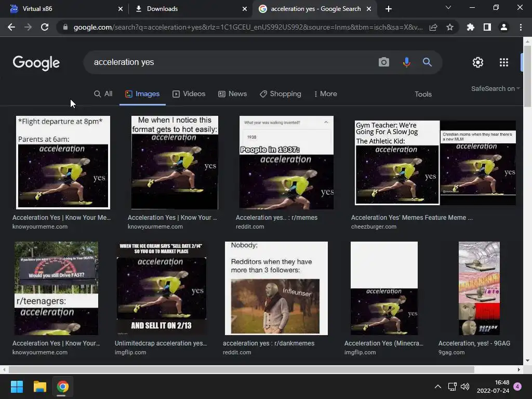Open the Google apps grid icon
532x399 pixels.
[504, 62]
